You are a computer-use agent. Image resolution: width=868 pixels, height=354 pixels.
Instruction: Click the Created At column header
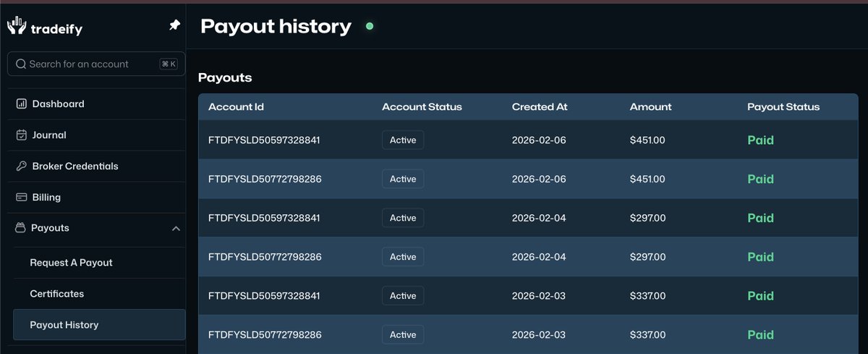coord(540,106)
